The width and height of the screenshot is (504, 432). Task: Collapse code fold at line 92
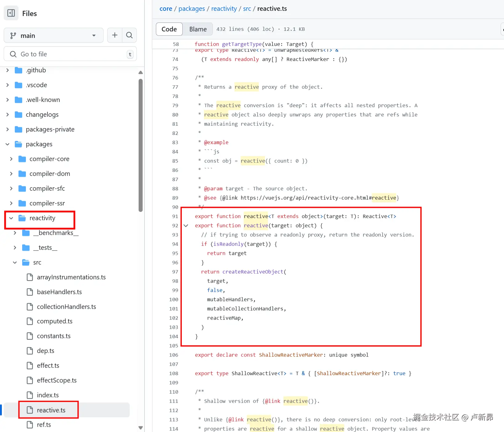click(x=186, y=225)
